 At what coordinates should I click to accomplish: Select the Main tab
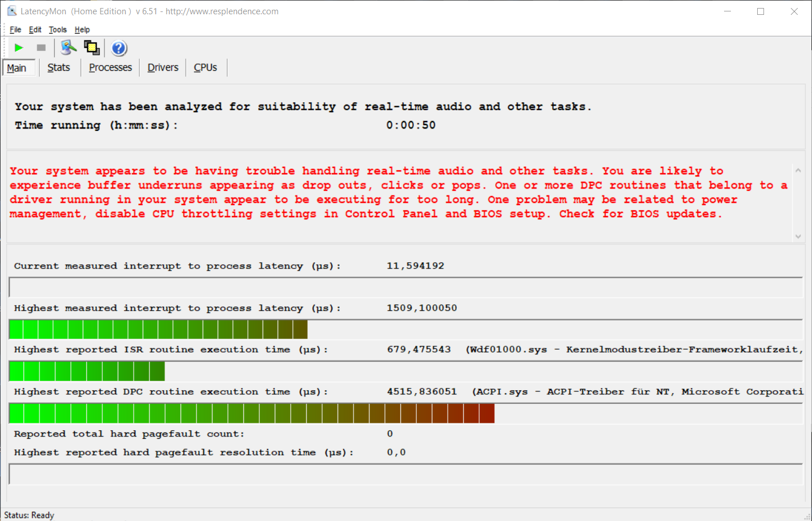tap(17, 68)
